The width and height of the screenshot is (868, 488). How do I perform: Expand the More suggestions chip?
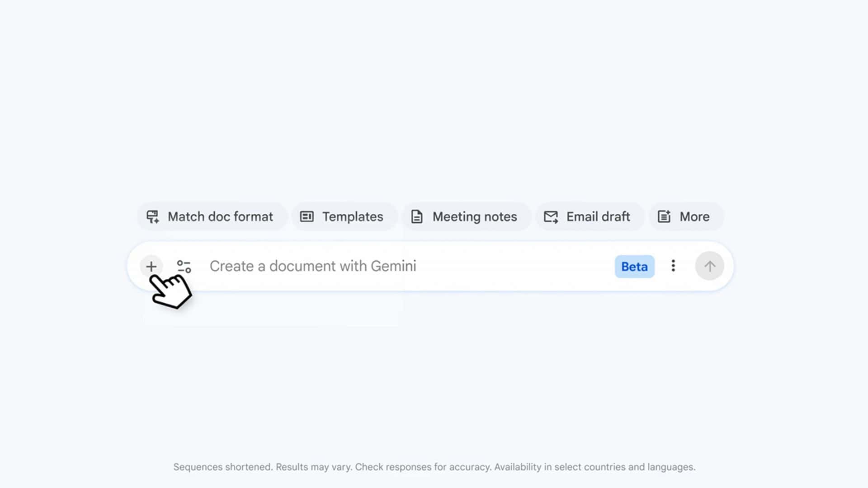(694, 217)
